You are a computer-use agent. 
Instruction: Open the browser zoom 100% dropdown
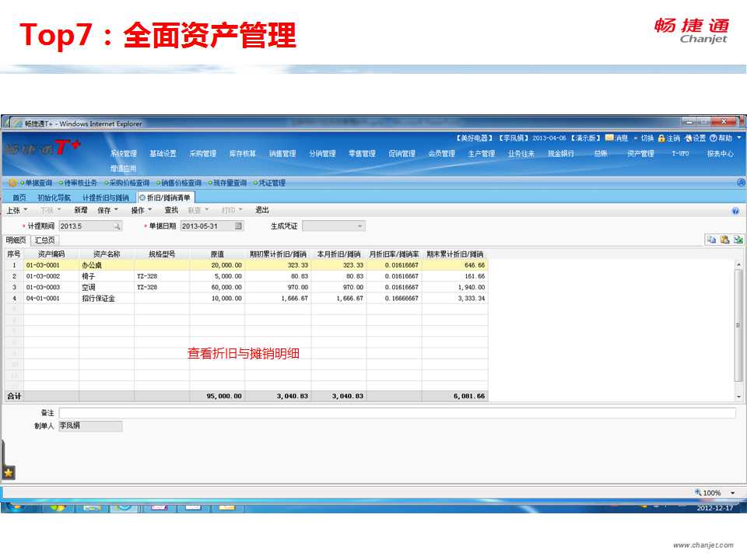pos(733,492)
